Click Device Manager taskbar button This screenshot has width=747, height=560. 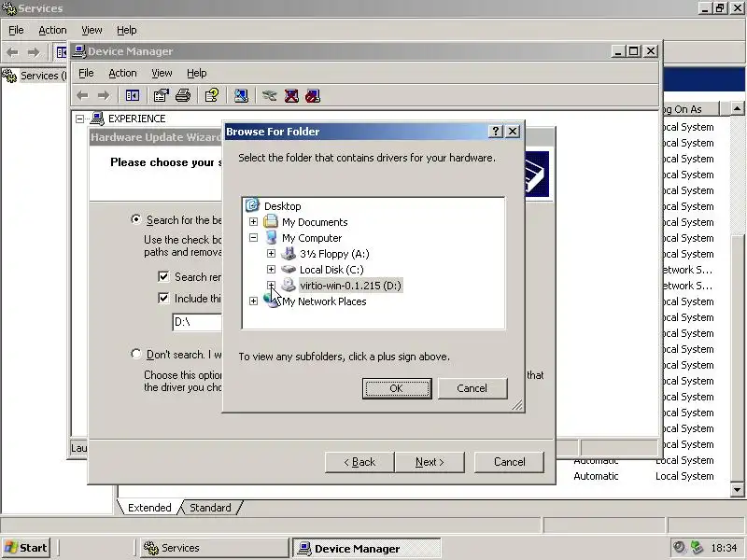[x=366, y=548]
